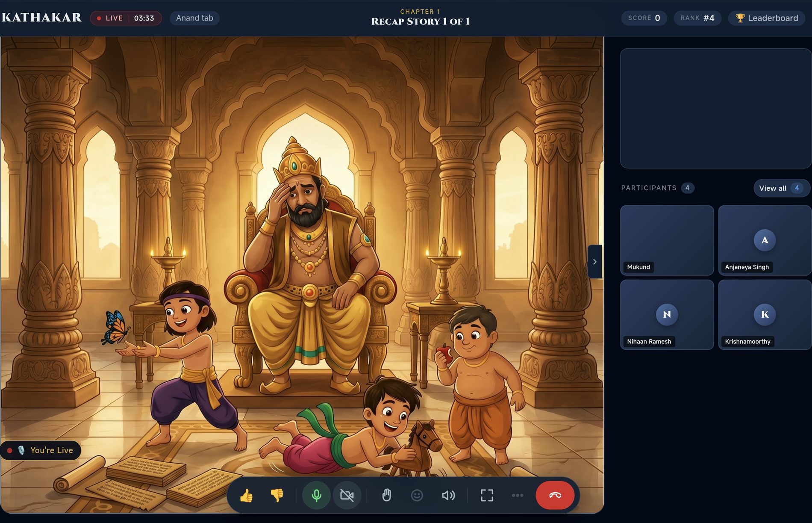Viewport: 812px width, 523px height.
Task: Click the Recap Story 1 of 1 title
Action: pyautogui.click(x=420, y=21)
